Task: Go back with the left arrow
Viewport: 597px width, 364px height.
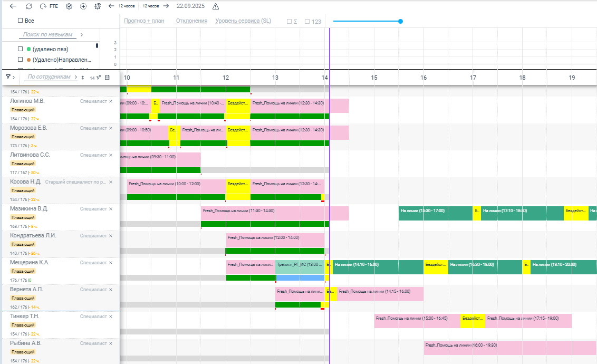Action: click(x=13, y=6)
